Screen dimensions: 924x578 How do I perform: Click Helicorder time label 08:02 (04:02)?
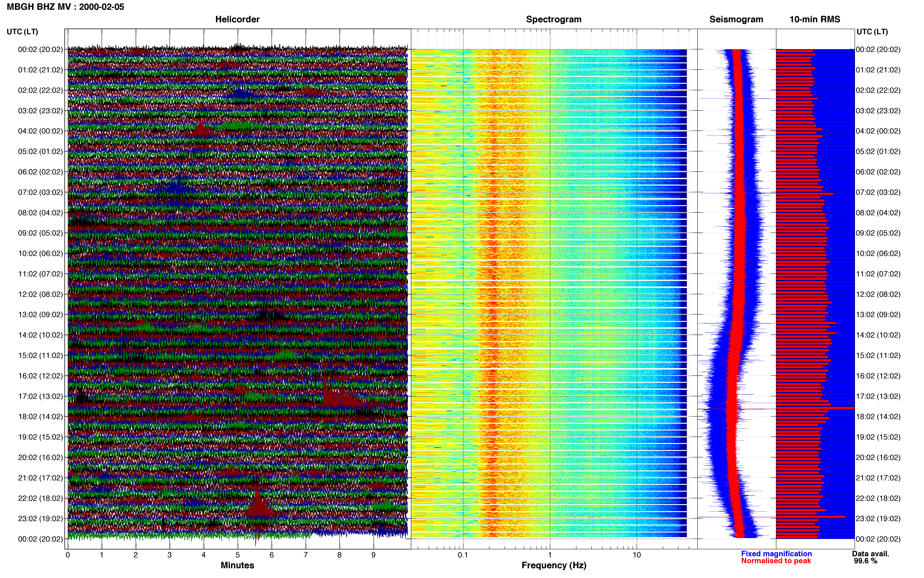click(41, 212)
